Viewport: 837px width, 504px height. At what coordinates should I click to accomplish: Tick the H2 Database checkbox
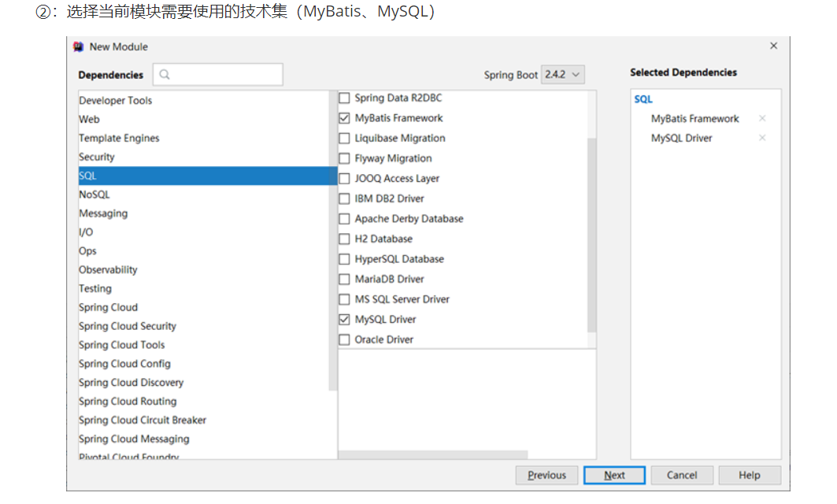[344, 239]
